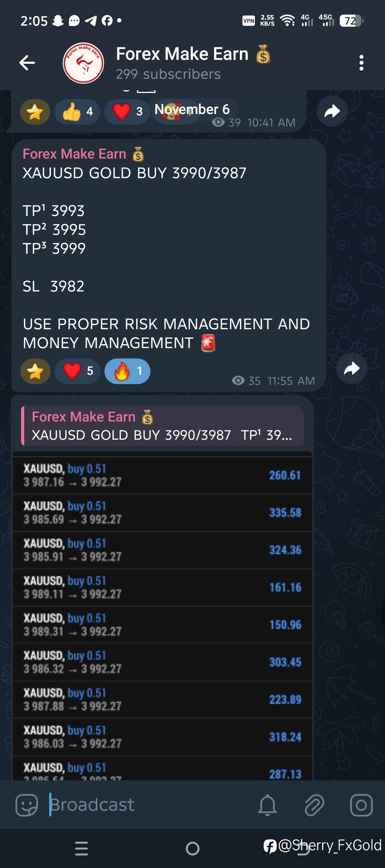Open the three-dot channel options menu
385x868 pixels.
tap(361, 63)
